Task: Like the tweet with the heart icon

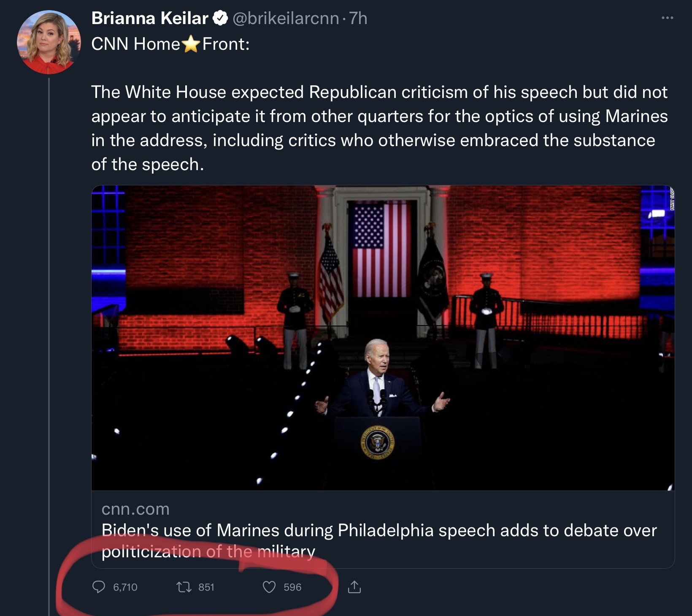Action: 269,587
